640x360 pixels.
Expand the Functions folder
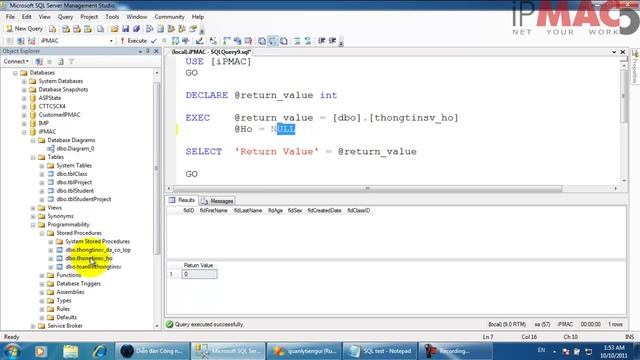click(42, 276)
